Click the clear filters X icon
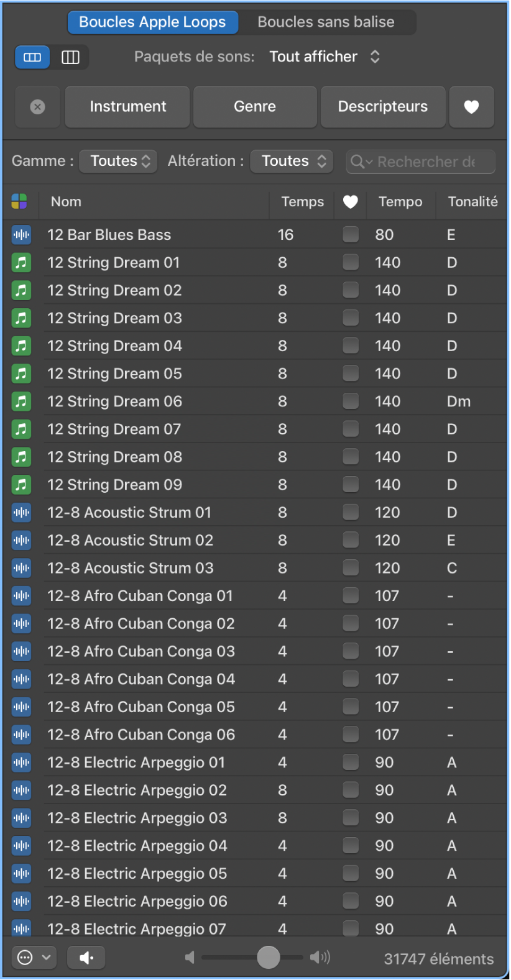The width and height of the screenshot is (511, 980). 37,107
